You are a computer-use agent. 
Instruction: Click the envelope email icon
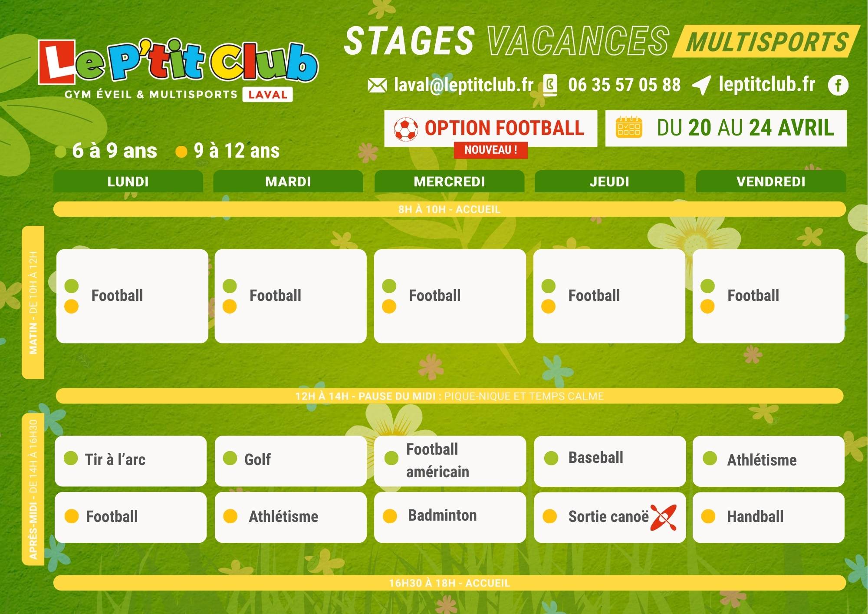(x=377, y=86)
